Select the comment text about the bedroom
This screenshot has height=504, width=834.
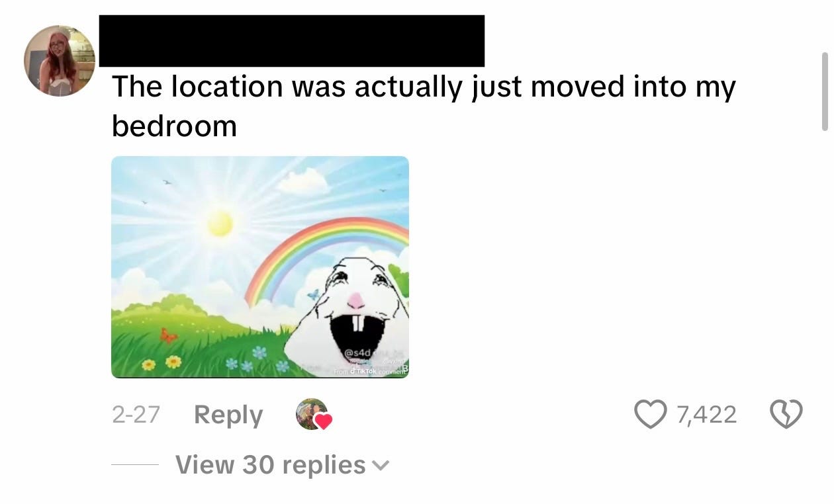pyautogui.click(x=424, y=106)
